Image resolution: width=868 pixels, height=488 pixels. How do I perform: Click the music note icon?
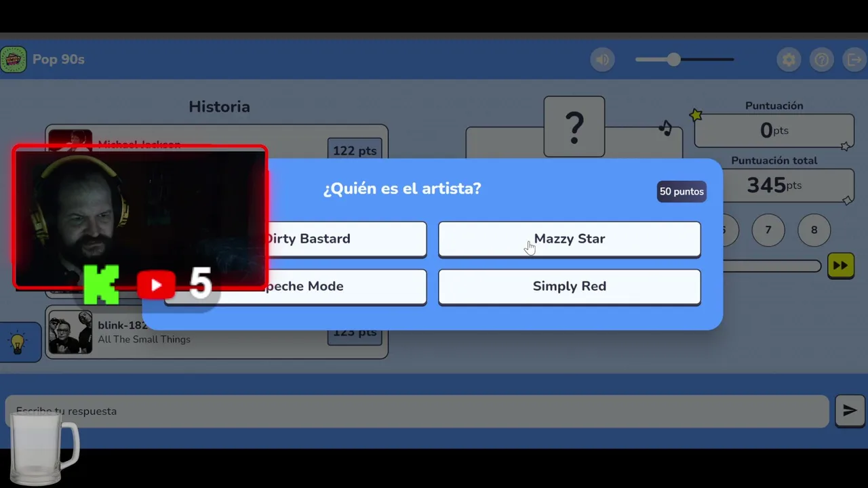(x=666, y=127)
